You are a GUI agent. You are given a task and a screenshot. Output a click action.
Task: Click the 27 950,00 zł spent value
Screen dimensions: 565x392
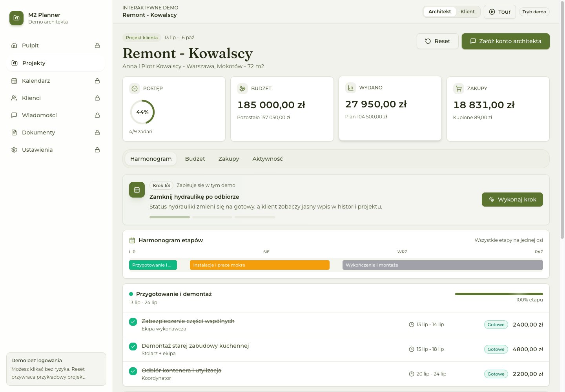[376, 104]
